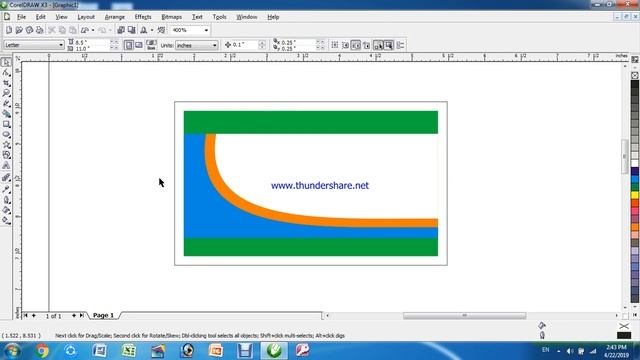This screenshot has height=360, width=640.
Task: Select the Basic Shapes tool
Action: [x=6, y=155]
